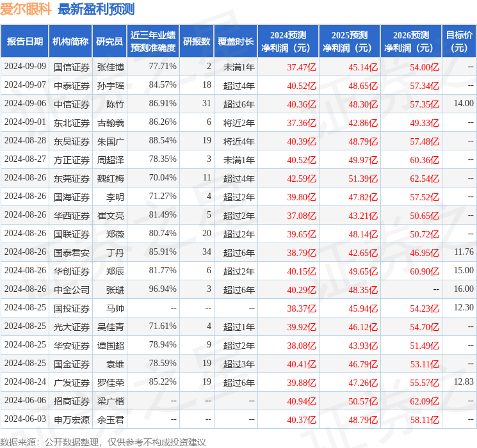
Task: Select the 中金公司 institution cell
Action: [x=72, y=290]
